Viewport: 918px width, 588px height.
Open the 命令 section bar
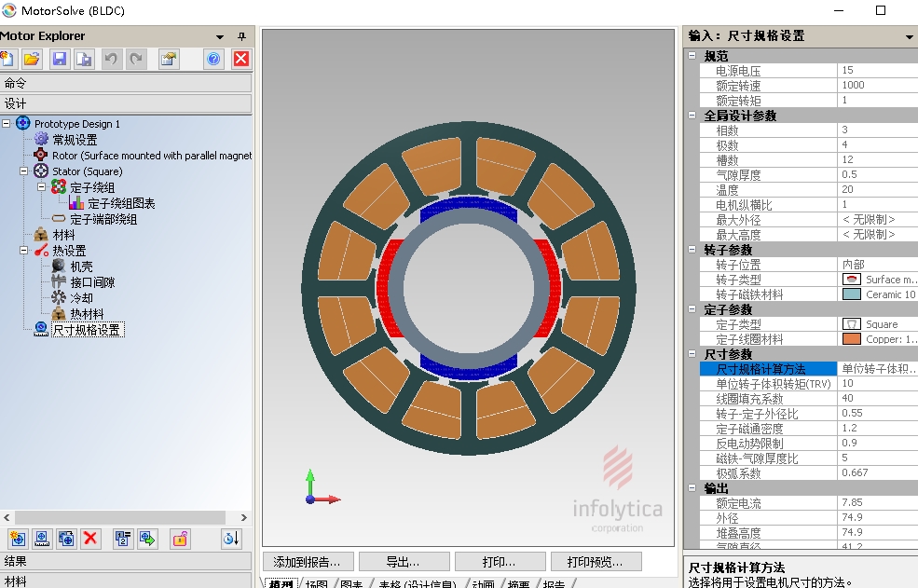pos(126,83)
